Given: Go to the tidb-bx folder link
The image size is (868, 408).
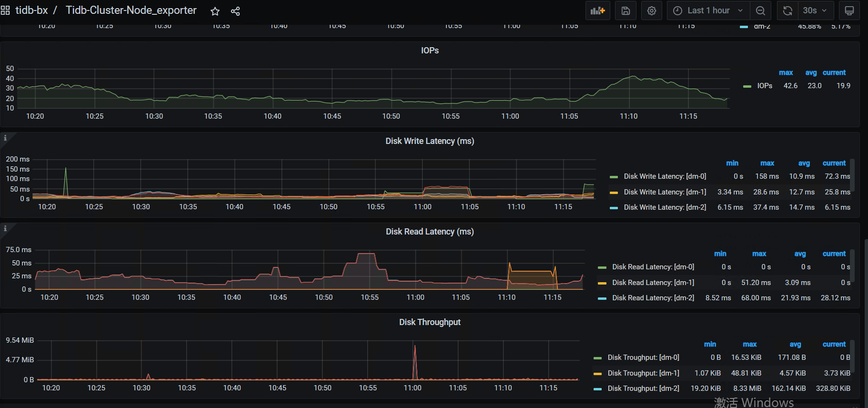Looking at the screenshot, I should pos(31,10).
